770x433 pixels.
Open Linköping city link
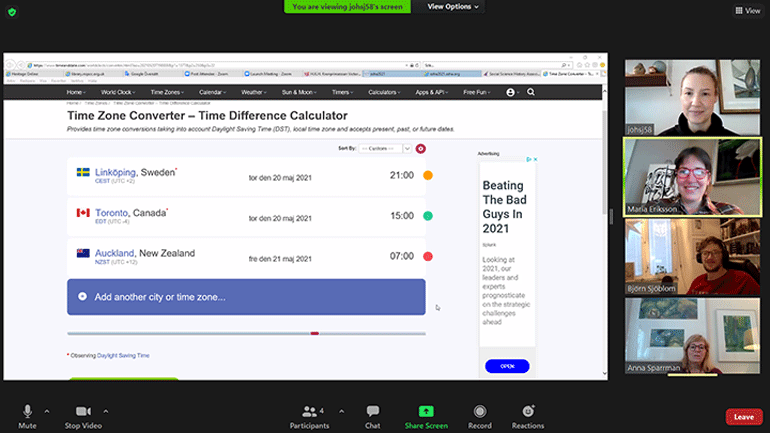point(115,172)
